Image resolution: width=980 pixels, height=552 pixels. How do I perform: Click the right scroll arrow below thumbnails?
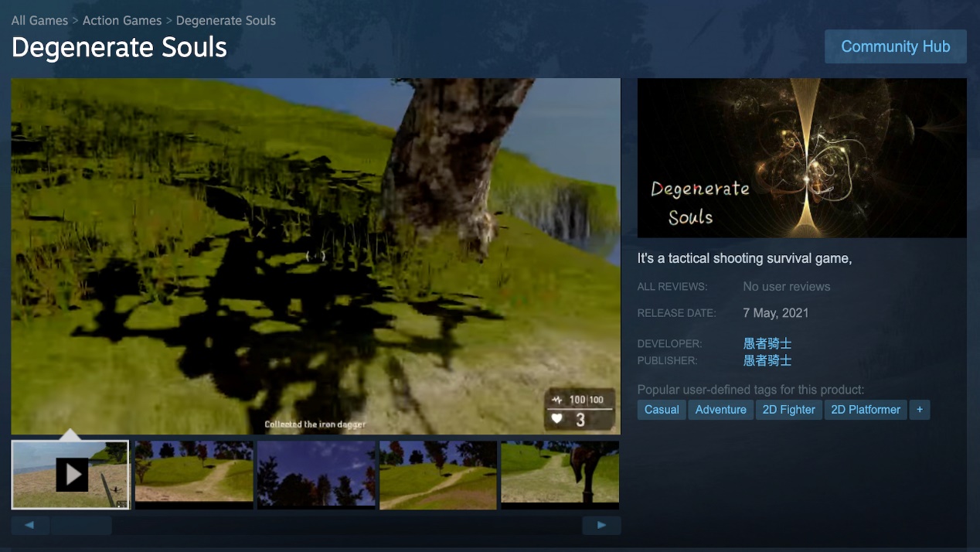pos(601,526)
